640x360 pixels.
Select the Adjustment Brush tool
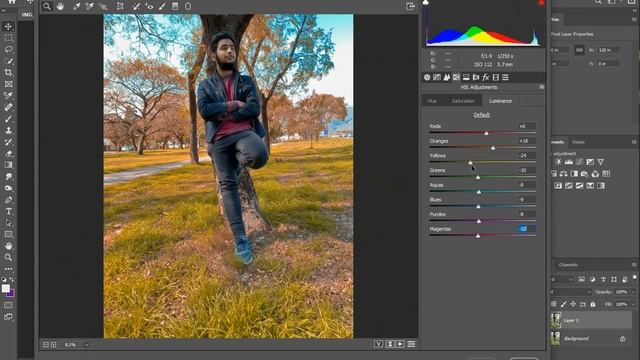162,6
